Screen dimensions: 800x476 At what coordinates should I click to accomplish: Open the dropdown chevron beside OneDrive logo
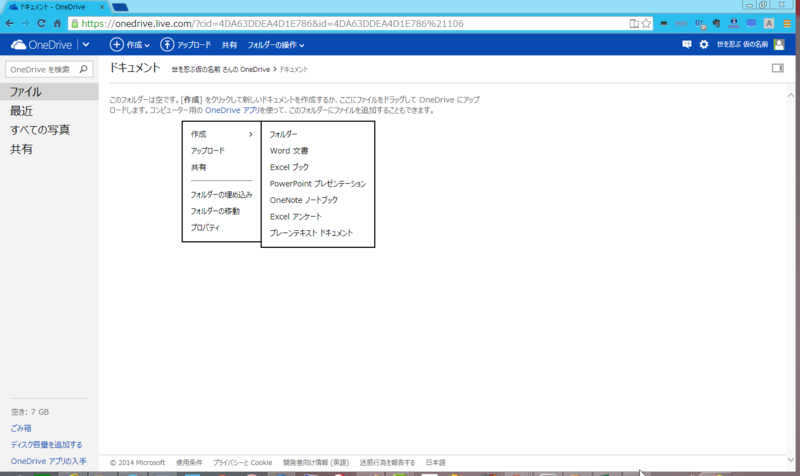[86, 45]
